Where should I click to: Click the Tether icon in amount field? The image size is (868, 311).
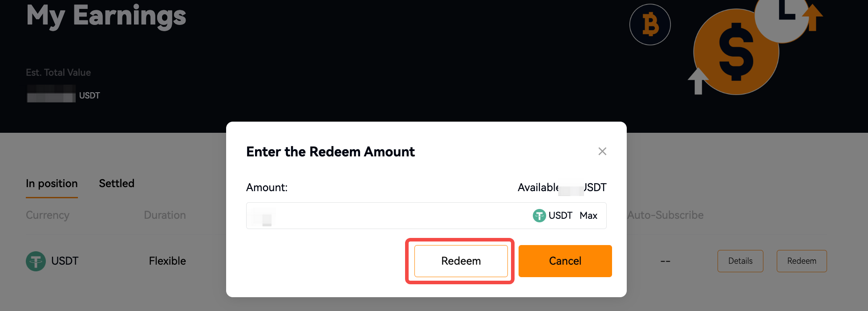(539, 216)
